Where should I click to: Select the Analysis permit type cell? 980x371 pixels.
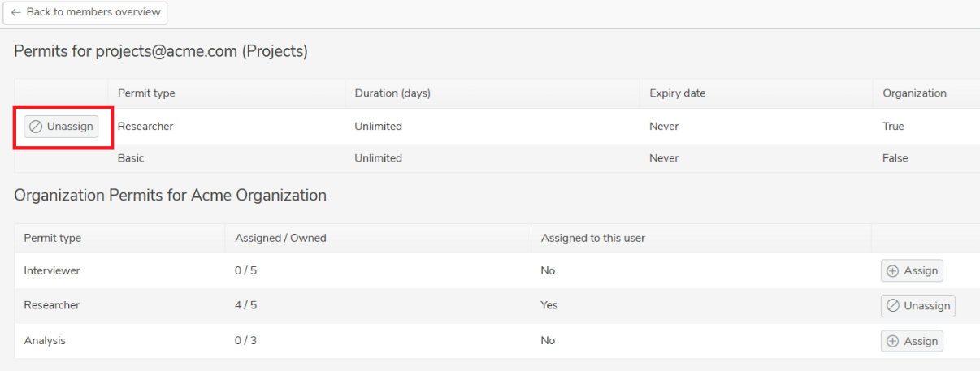point(45,341)
